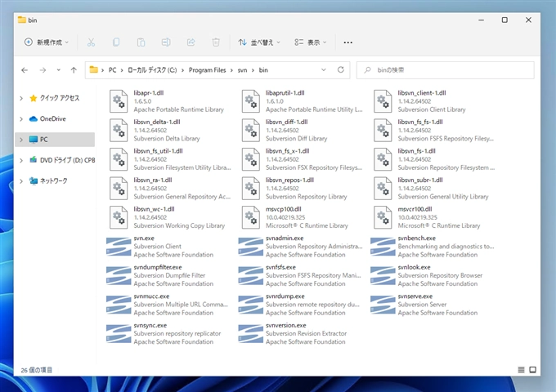Open address bar history dropdown chevron
Screen dimensions: 556x392
325,70
